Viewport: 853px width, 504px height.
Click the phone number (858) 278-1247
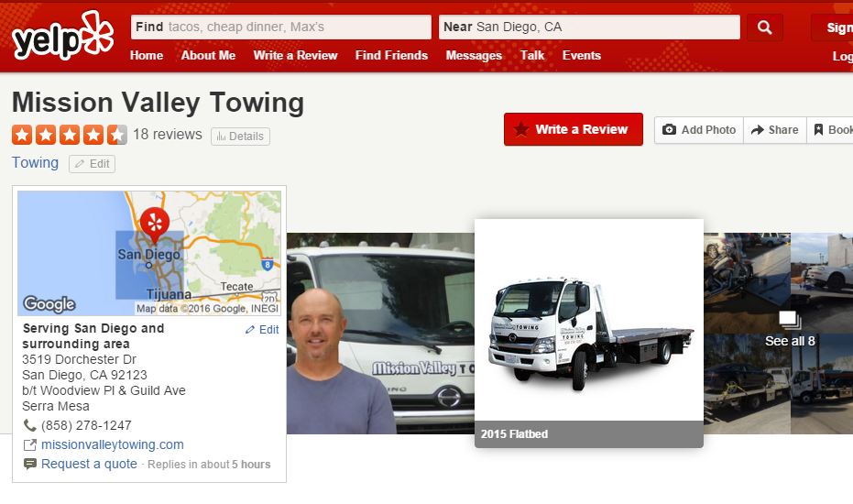[x=86, y=425]
